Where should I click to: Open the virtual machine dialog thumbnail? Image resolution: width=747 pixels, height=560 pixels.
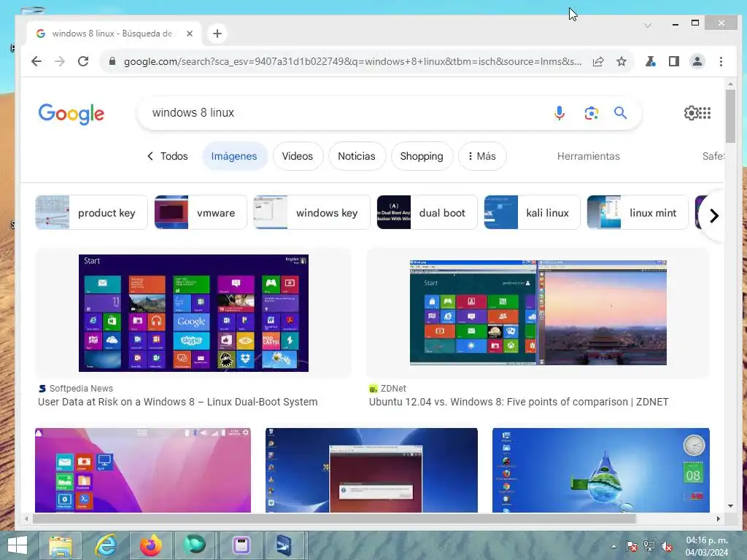[x=371, y=470]
